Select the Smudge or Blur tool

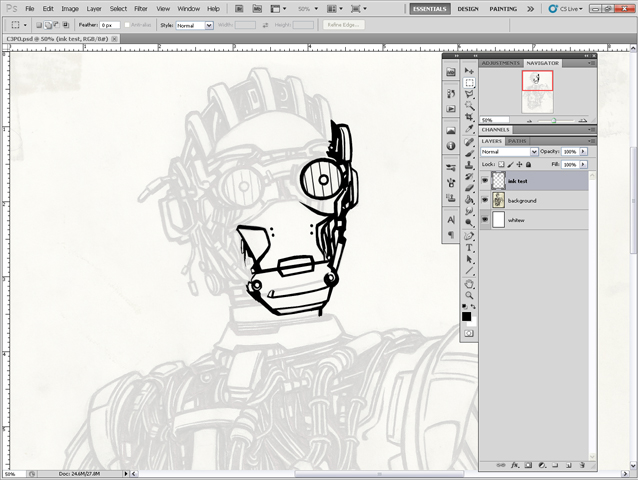tap(469, 211)
